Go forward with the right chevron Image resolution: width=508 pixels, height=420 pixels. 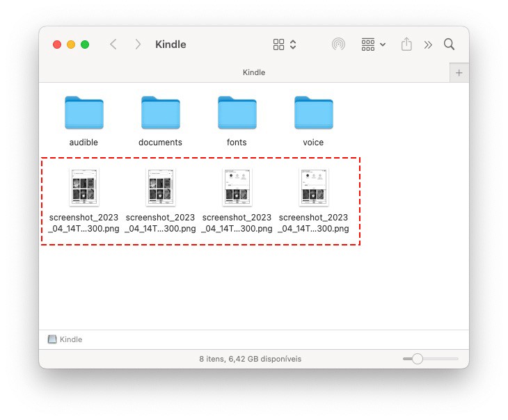pyautogui.click(x=138, y=45)
